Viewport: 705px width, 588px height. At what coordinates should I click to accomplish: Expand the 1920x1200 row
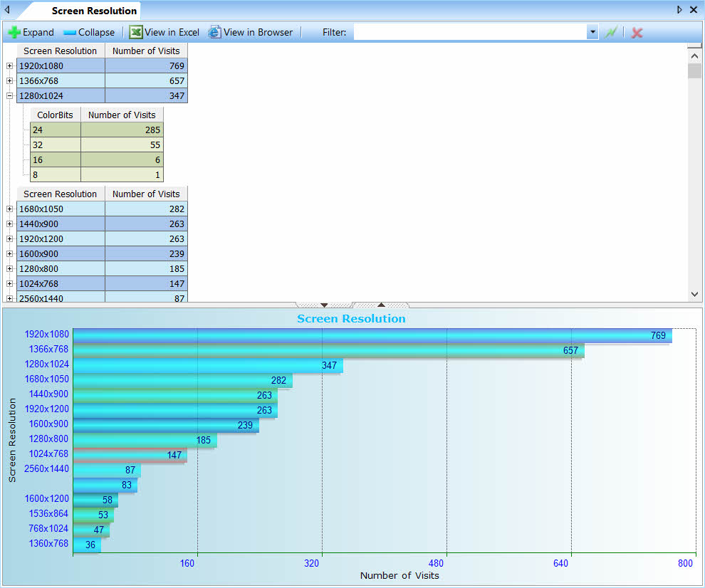[x=9, y=238]
